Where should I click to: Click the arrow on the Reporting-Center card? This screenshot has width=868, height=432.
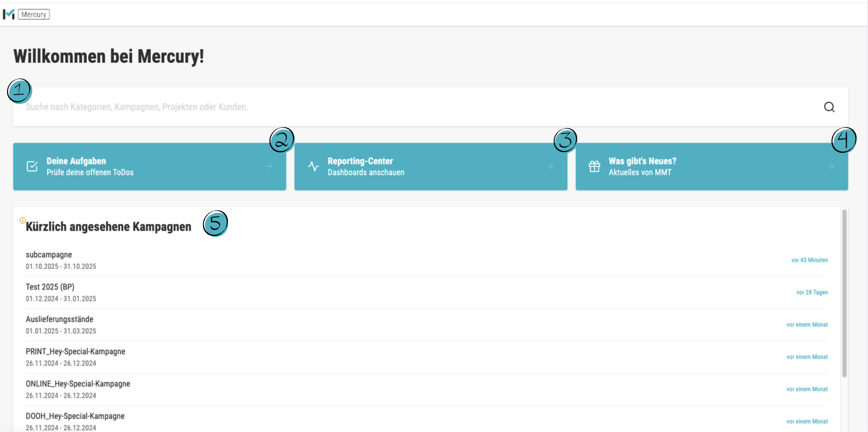point(550,166)
